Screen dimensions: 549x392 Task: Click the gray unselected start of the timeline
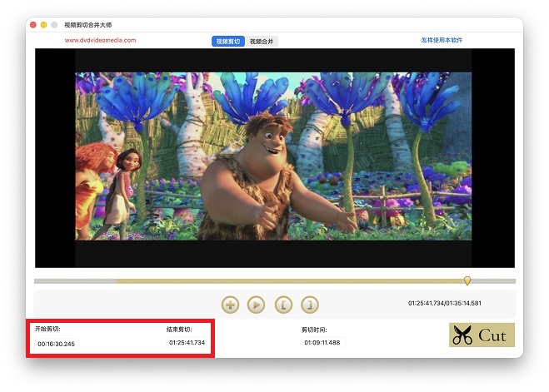point(75,281)
